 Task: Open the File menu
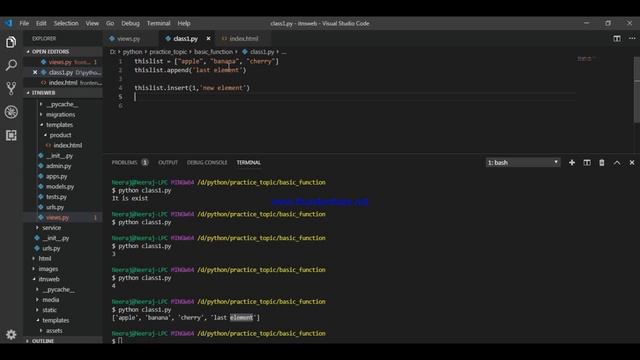pyautogui.click(x=24, y=23)
